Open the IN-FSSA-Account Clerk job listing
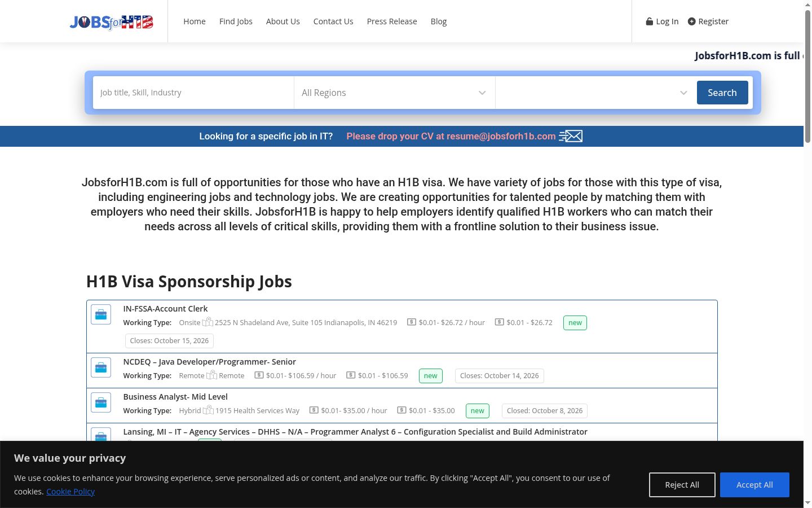This screenshot has width=812, height=508. (x=165, y=309)
